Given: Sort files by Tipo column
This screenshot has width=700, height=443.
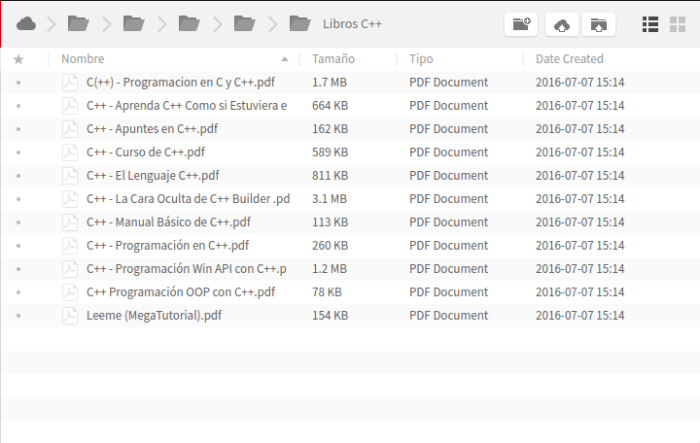Looking at the screenshot, I should click(421, 59).
